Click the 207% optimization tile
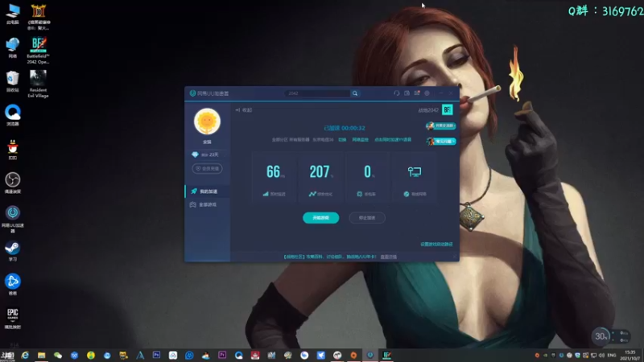This screenshot has width=644, height=362. [320, 178]
